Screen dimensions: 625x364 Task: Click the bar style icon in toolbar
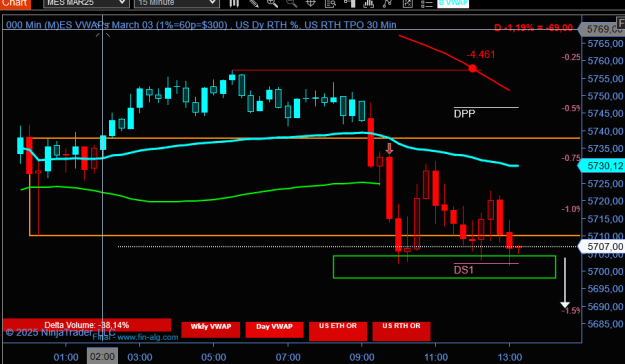(x=234, y=3)
